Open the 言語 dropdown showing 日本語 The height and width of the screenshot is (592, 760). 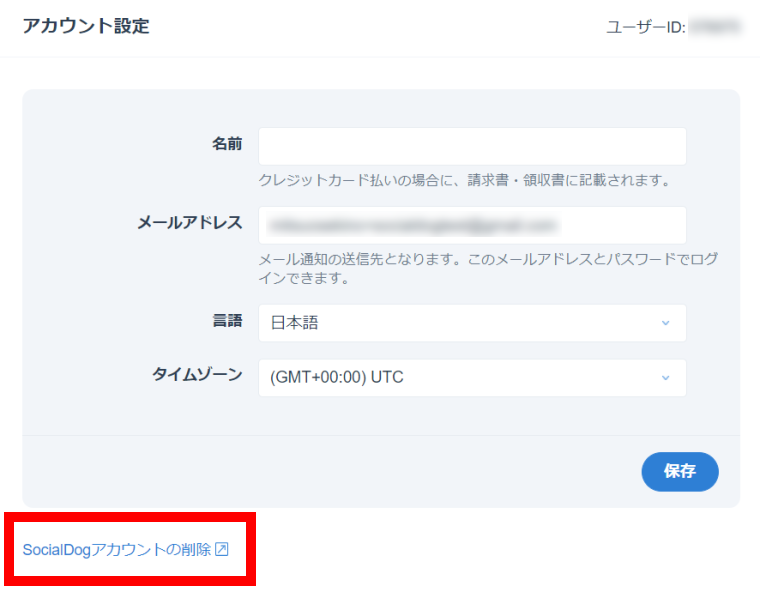pyautogui.click(x=472, y=323)
